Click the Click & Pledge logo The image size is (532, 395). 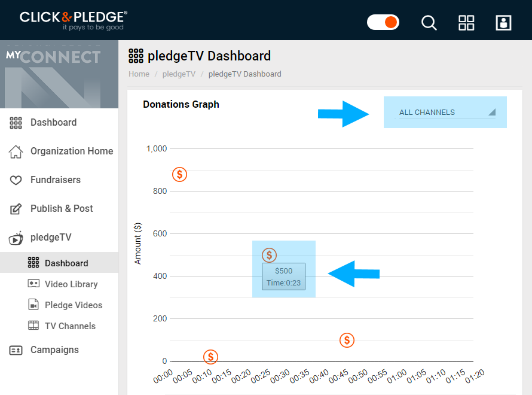click(x=74, y=20)
